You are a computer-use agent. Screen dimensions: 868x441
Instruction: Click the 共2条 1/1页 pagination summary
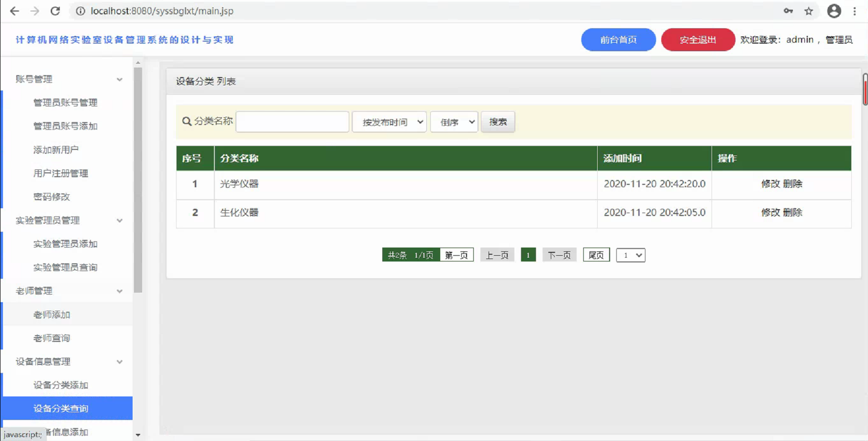click(x=411, y=255)
